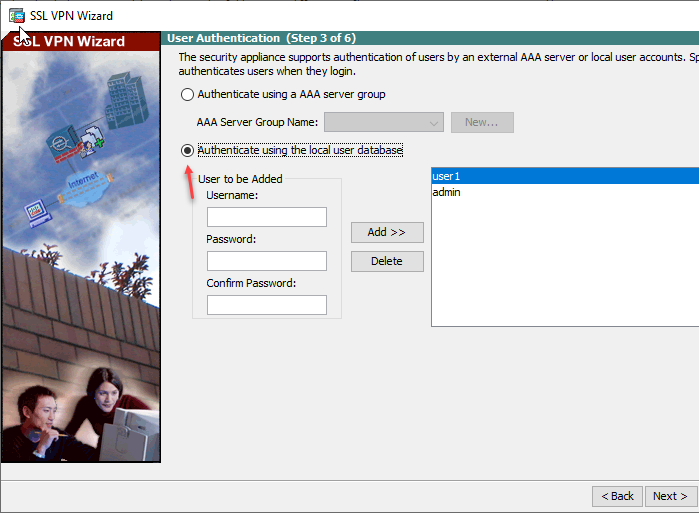Select Authenticate using a AAA server group
Screen dimensions: 699x513
pos(187,95)
